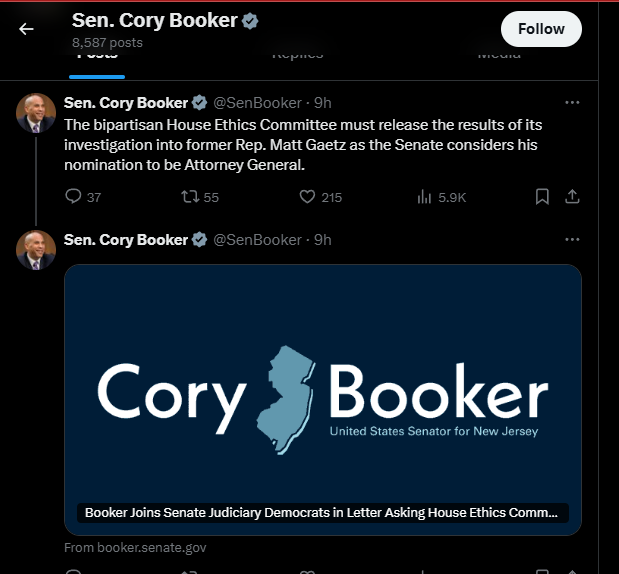Repost the House Ethics Committee post
Viewport: 619px width, 574px height.
(187, 197)
